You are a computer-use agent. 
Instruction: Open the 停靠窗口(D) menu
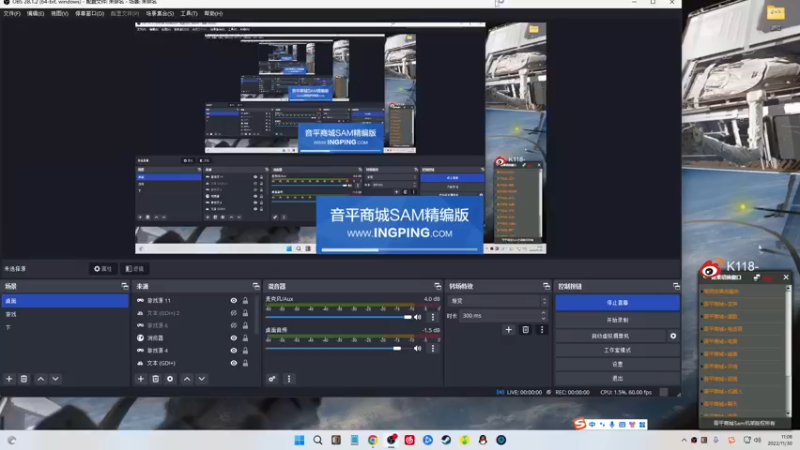89,13
